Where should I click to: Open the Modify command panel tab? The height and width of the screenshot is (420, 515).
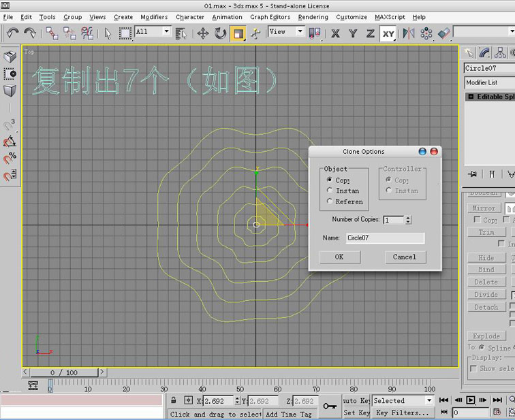click(x=484, y=52)
